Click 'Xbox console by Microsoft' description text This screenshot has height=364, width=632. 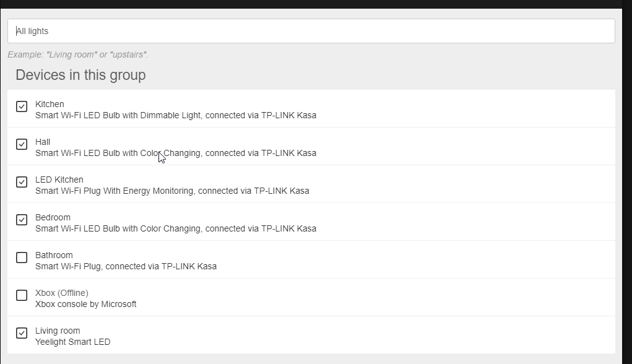click(85, 304)
